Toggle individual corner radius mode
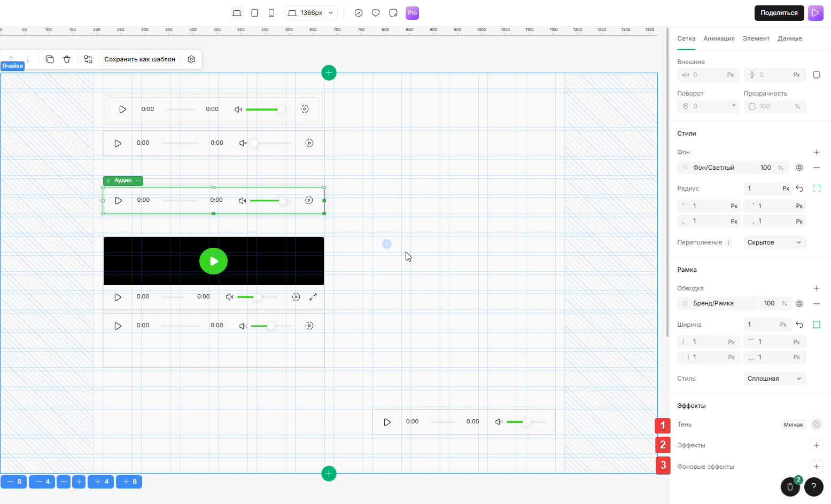Viewport: 831px width, 504px height. pos(816,188)
